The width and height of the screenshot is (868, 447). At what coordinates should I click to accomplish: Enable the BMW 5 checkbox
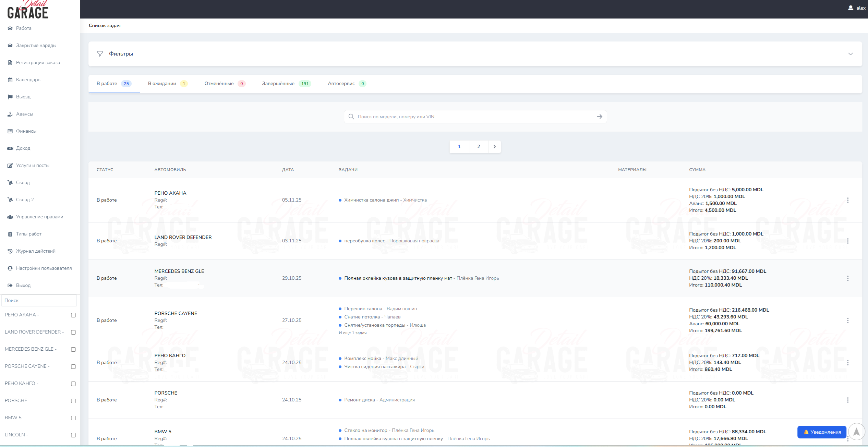tap(73, 418)
